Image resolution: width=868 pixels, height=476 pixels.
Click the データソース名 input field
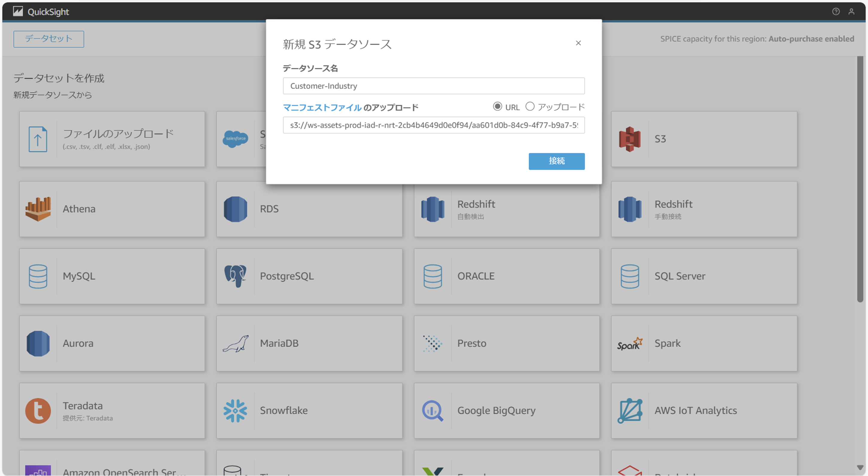pos(434,86)
